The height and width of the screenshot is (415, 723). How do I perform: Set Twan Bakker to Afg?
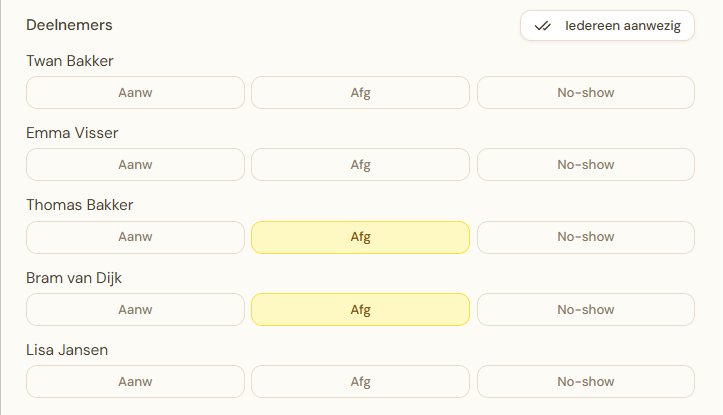[360, 93]
